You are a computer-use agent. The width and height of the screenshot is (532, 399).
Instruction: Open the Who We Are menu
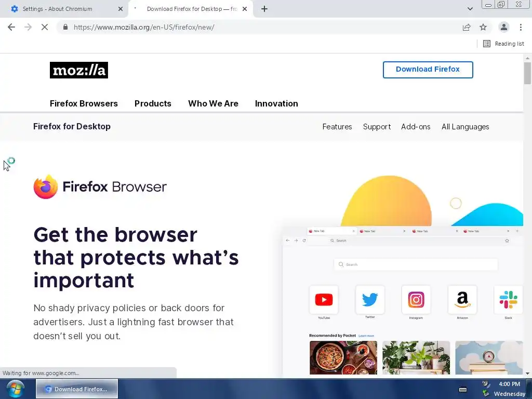(x=213, y=103)
